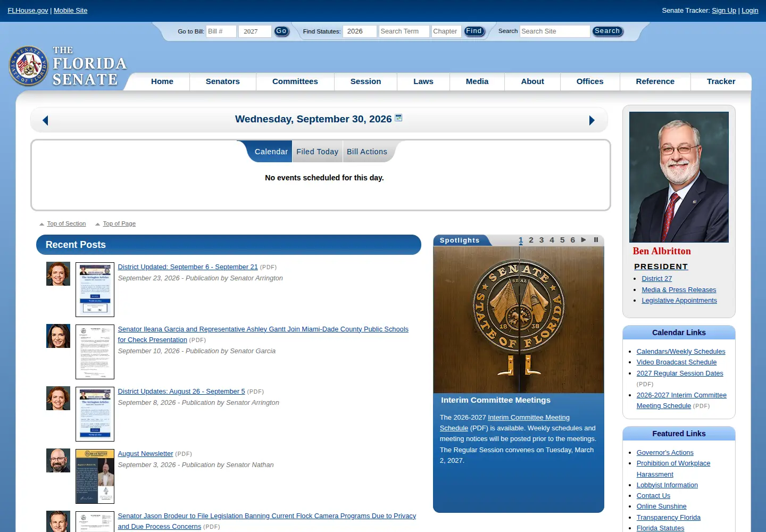Screen dimensions: 766x532
Task: Open District Updated September 6 PDF thumbnail
Action: (x=95, y=289)
